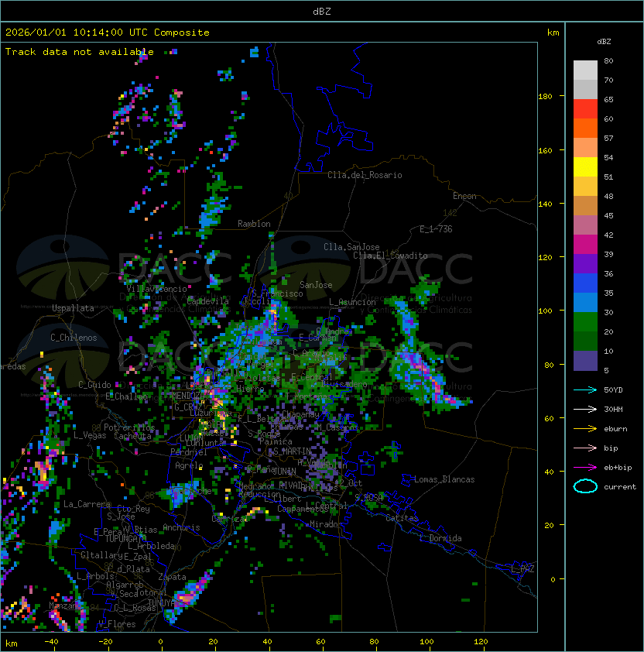Click the Clla.del_Rosario map label
644x652 pixels.
tap(365, 175)
